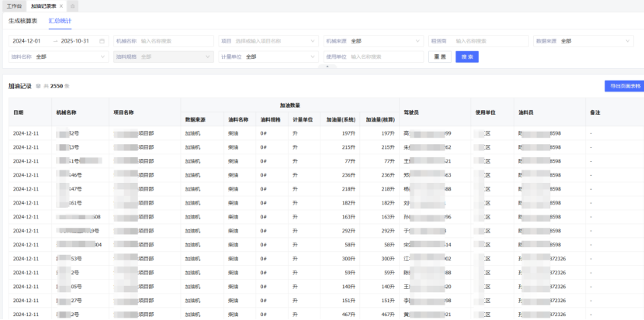Click 58升 in the 加油量(系统) column
This screenshot has height=320, width=644.
[351, 245]
